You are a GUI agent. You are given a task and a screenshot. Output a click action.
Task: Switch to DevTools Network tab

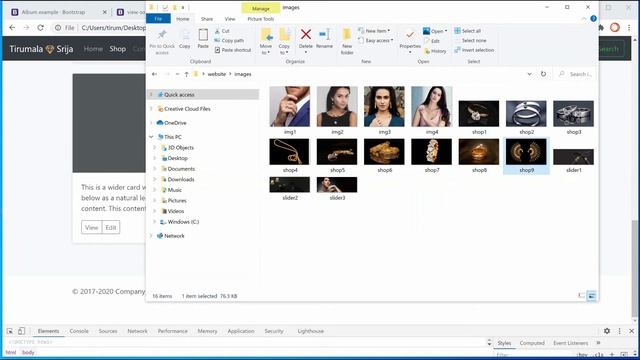tap(138, 331)
